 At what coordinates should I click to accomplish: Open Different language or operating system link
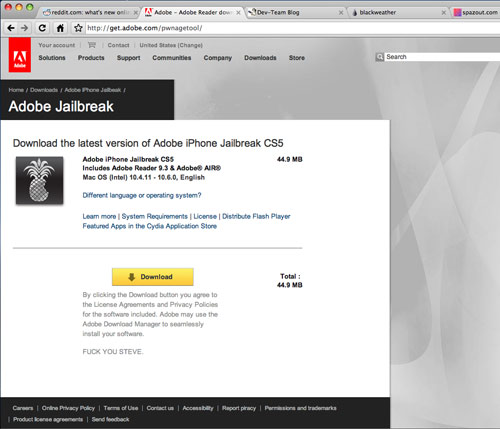(142, 195)
